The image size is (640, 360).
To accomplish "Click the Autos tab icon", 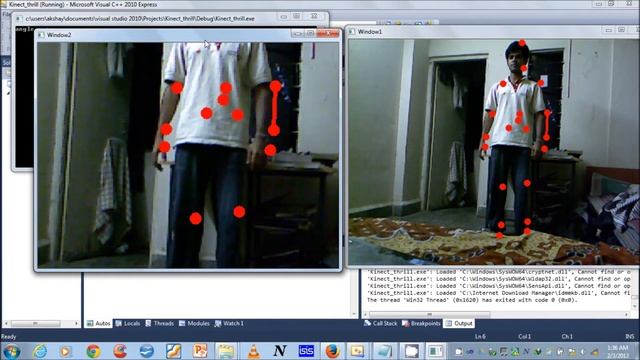I will click(x=90, y=323).
